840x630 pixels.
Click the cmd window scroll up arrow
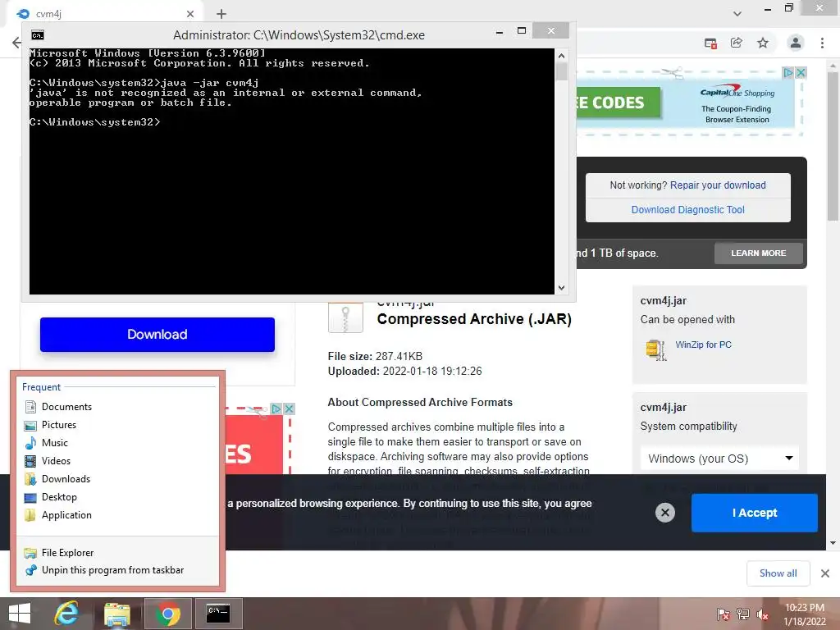click(x=561, y=55)
